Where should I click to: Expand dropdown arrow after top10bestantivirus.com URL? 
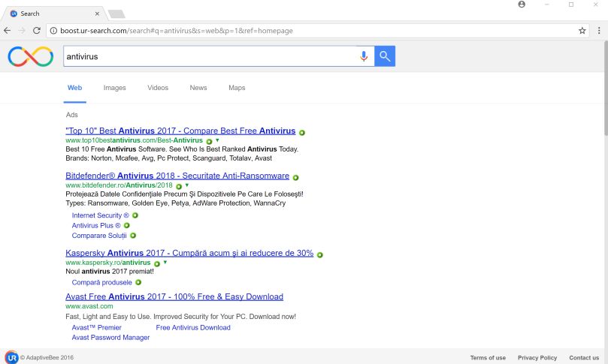217,140
